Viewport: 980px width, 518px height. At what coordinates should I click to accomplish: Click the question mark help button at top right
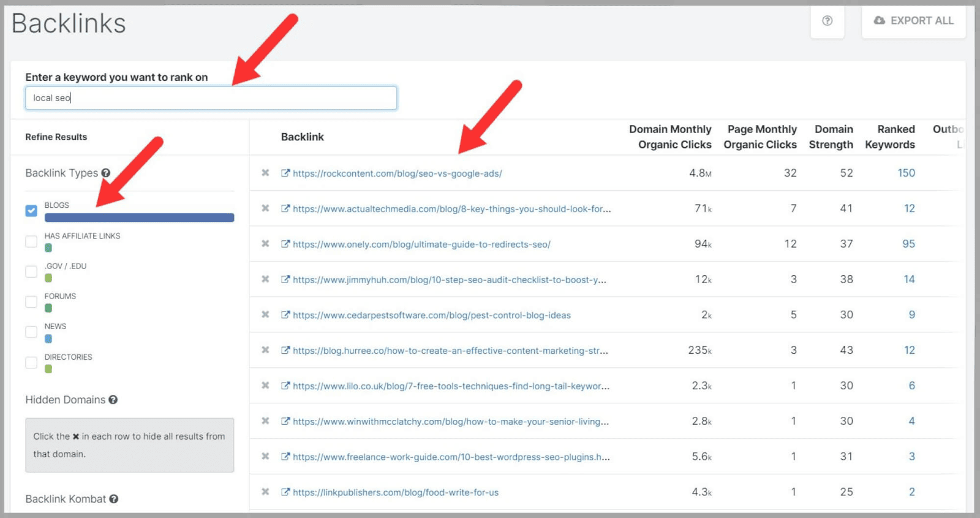(827, 21)
